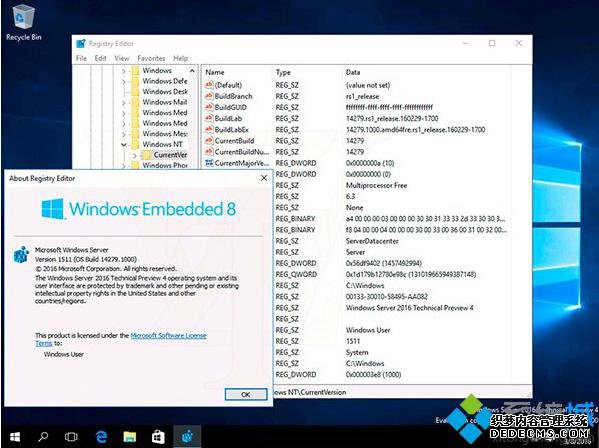Open the Start menu
Viewport: 599px width, 448px height.
[x=15, y=437]
